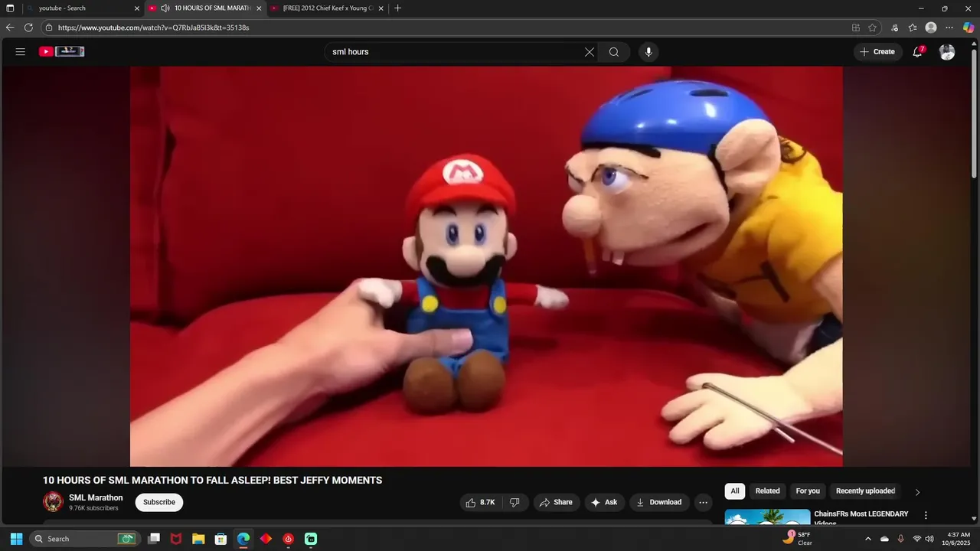Open Edge settings and more menu

pos(949,28)
